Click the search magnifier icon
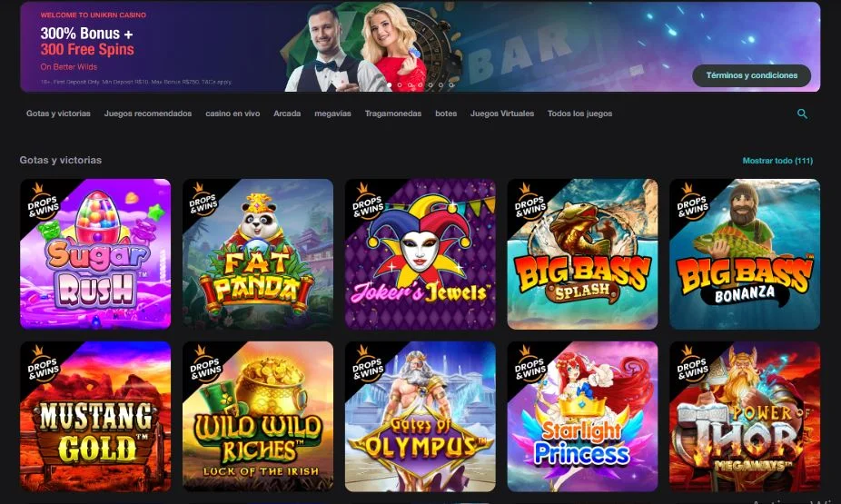 tap(802, 114)
